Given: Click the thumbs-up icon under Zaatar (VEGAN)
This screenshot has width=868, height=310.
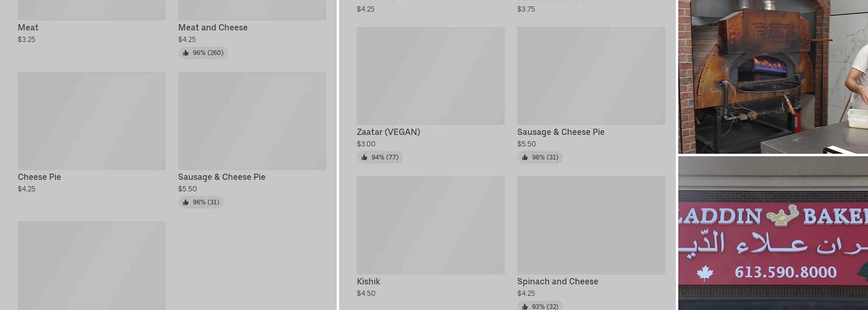Looking at the screenshot, I should tap(365, 157).
